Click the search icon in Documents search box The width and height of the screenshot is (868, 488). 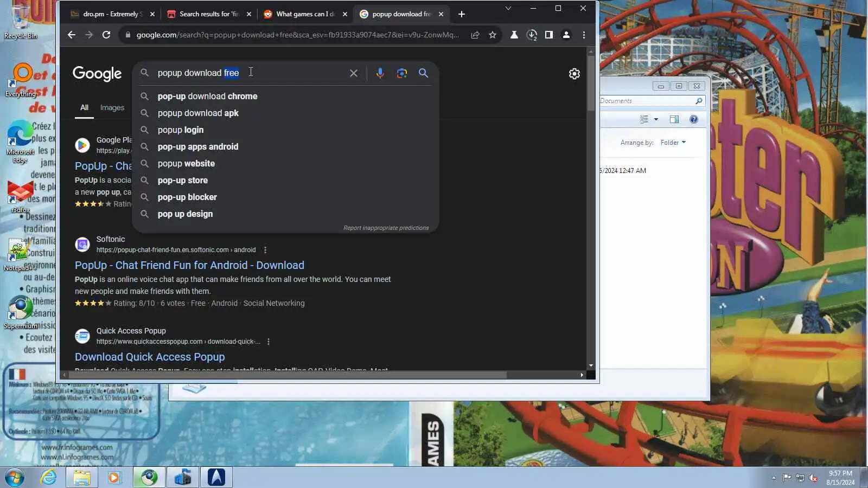pyautogui.click(x=699, y=101)
